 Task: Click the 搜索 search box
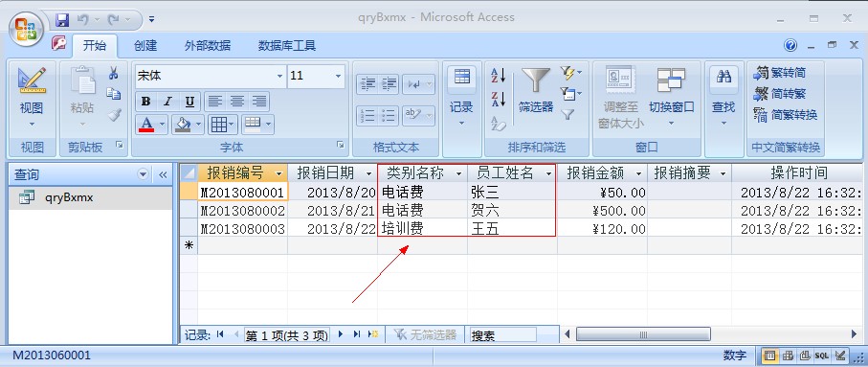click(x=502, y=334)
